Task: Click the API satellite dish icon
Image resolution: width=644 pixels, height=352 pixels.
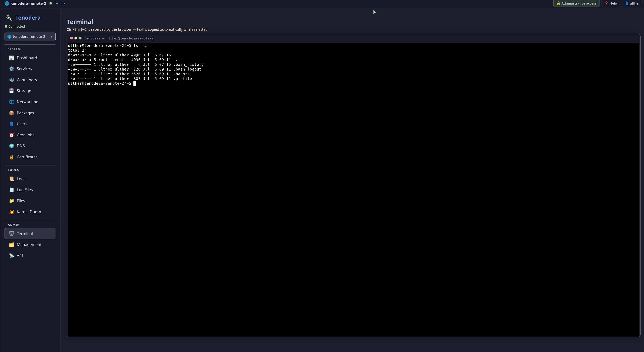Action: coord(11,256)
